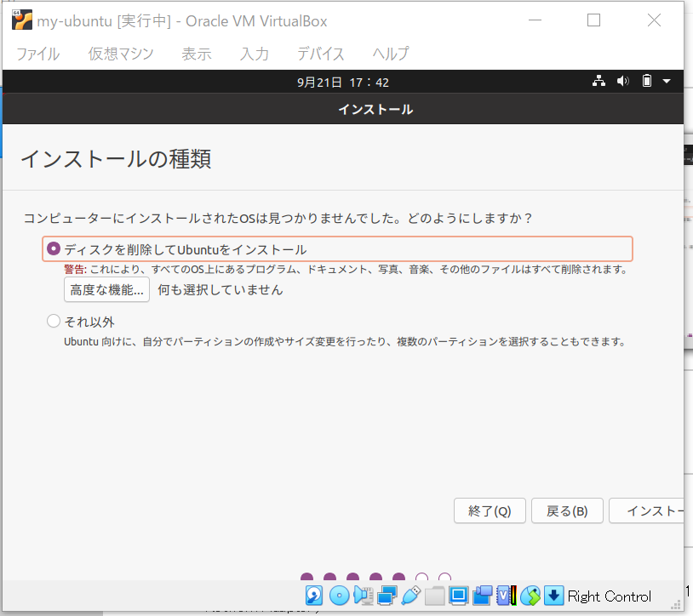Click the network adapters status icon
Viewport: 693px width, 616px height.
387,596
